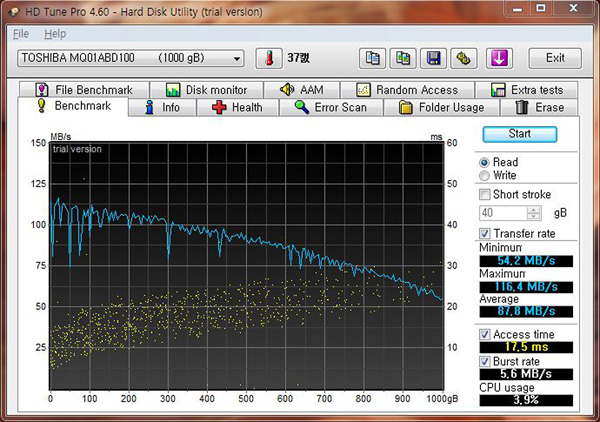The width and height of the screenshot is (600, 422).
Task: Select the Benchmark tab
Action: click(73, 106)
